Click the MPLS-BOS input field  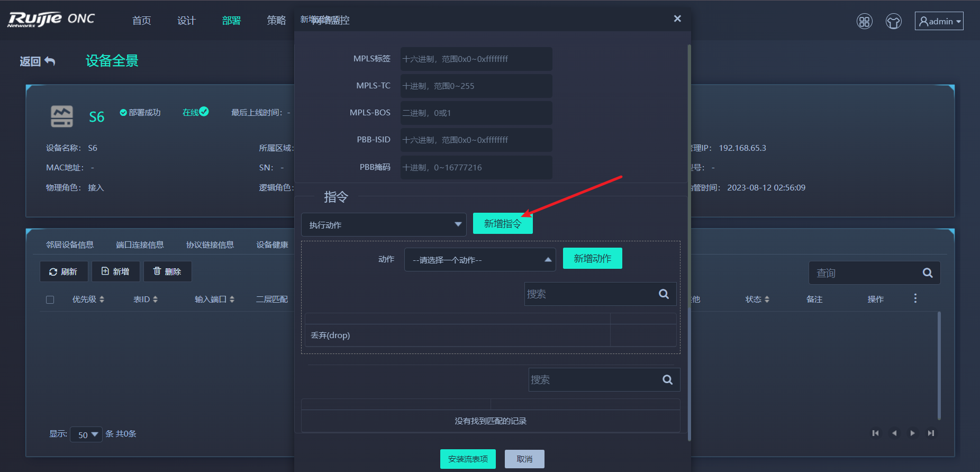click(476, 113)
